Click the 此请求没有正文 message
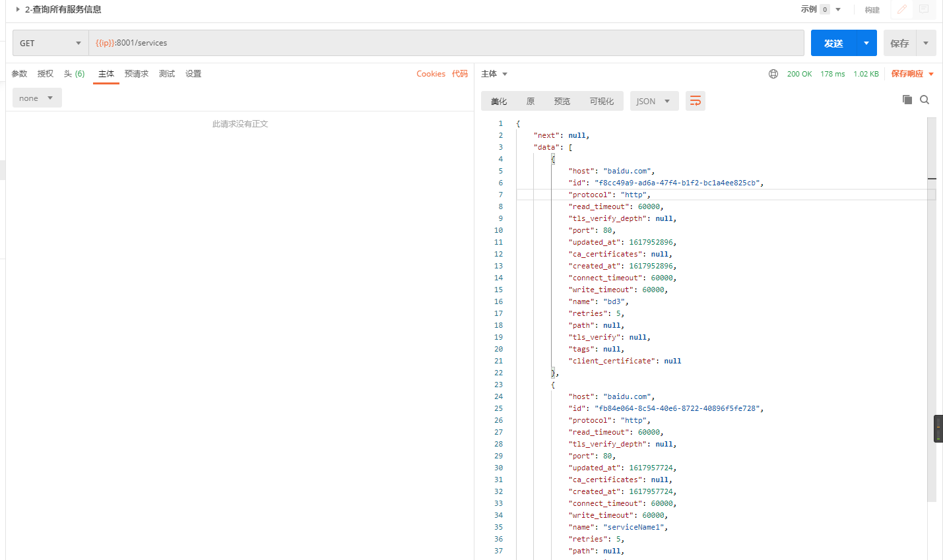 pyautogui.click(x=240, y=124)
